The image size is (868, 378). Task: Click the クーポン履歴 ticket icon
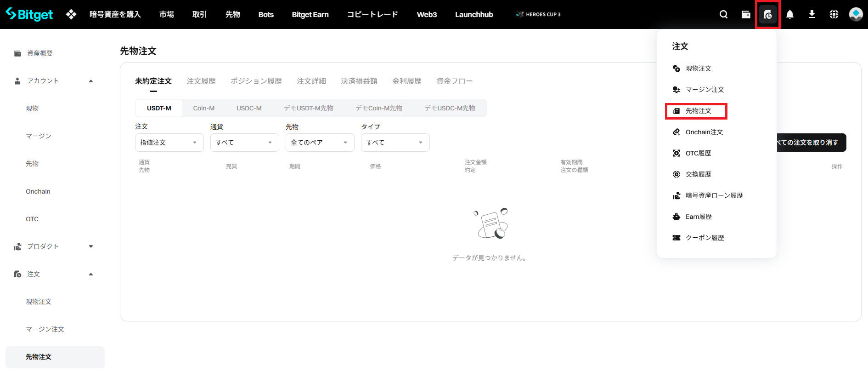[x=676, y=238]
